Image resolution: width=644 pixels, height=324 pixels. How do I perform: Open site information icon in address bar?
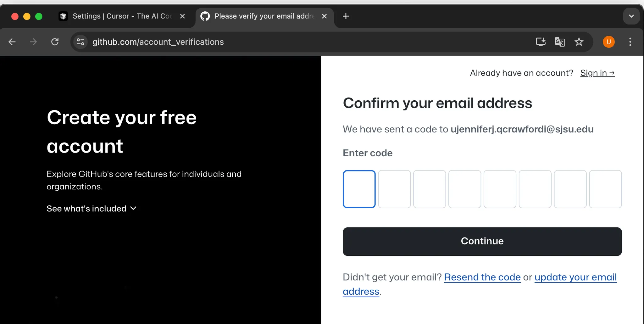coord(80,42)
